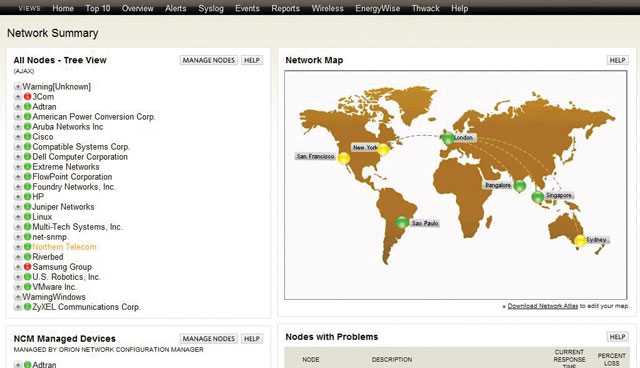Click green status icon beside VMware Inc.
This screenshot has height=368, width=640.
click(x=27, y=287)
